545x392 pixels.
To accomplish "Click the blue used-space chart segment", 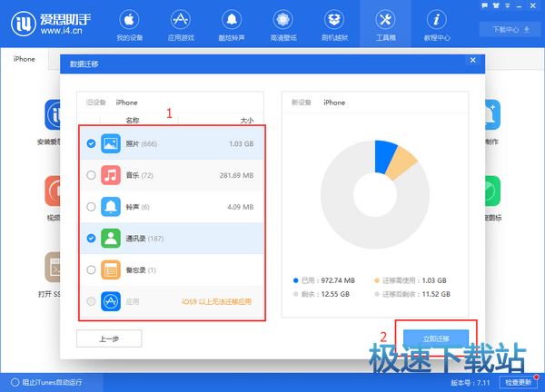I will tap(385, 156).
